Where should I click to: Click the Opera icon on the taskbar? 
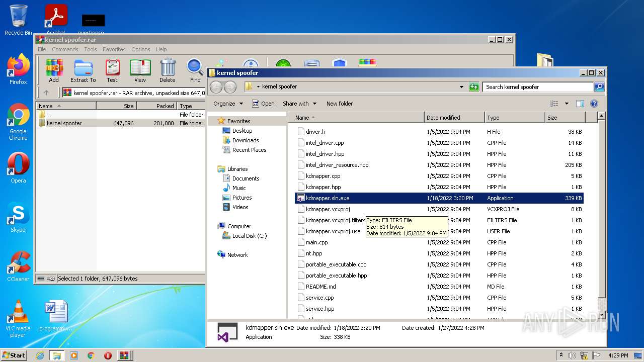click(x=108, y=355)
